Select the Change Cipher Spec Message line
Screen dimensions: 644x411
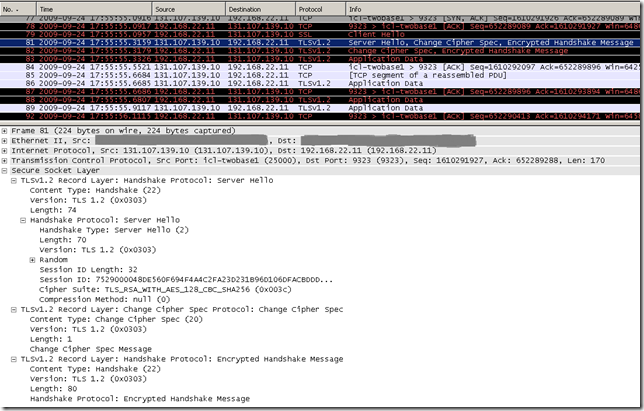90,349
